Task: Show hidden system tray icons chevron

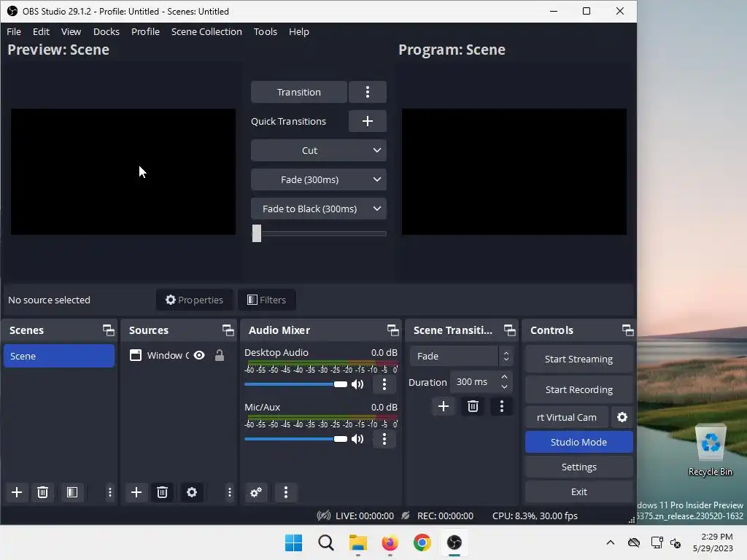Action: tap(611, 542)
